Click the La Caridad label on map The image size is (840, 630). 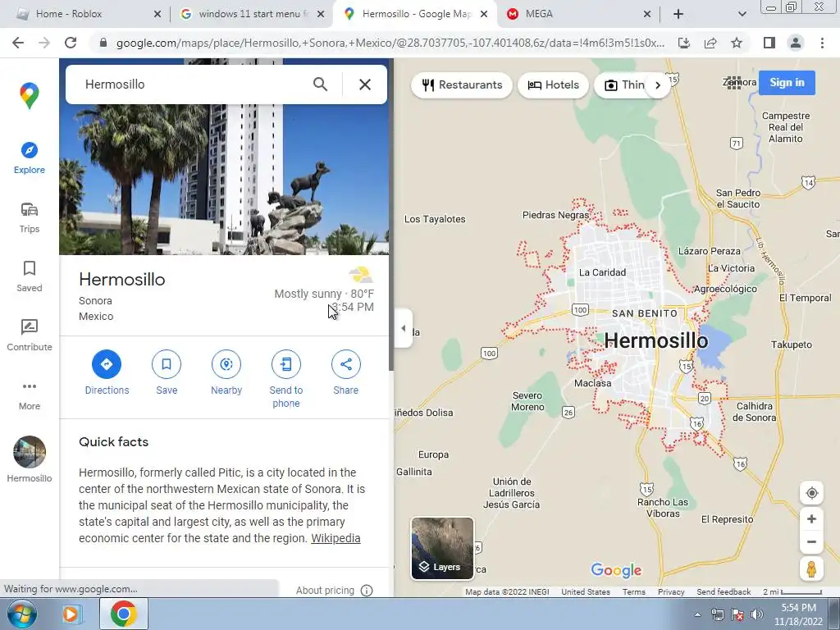[602, 272]
